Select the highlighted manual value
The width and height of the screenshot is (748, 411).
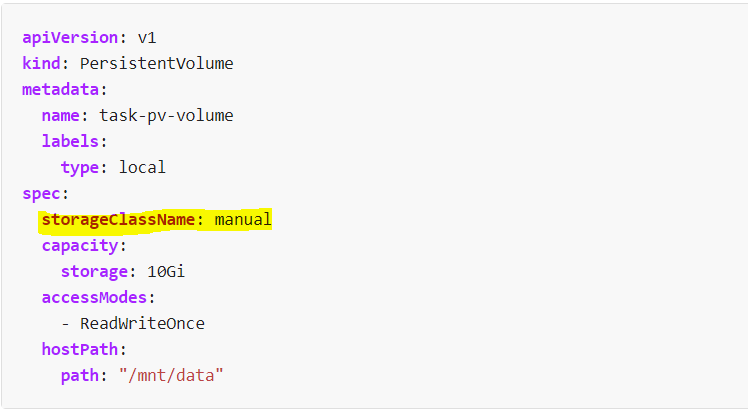[243, 219]
